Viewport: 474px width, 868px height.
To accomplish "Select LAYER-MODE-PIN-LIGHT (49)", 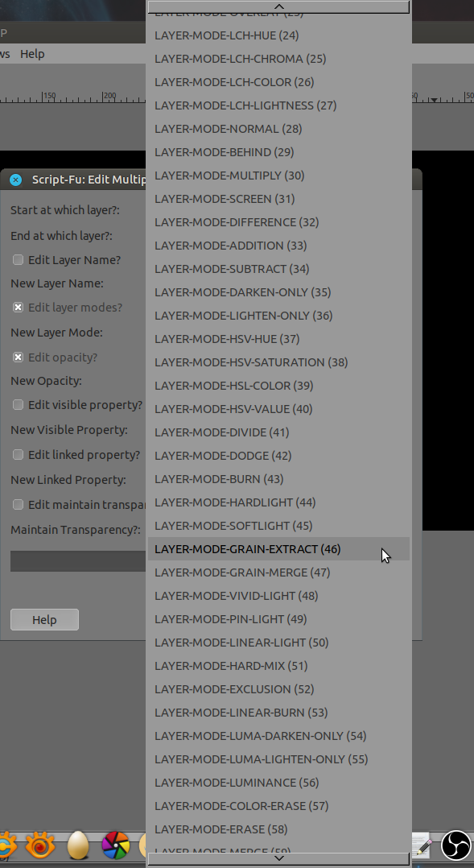I will (278, 619).
